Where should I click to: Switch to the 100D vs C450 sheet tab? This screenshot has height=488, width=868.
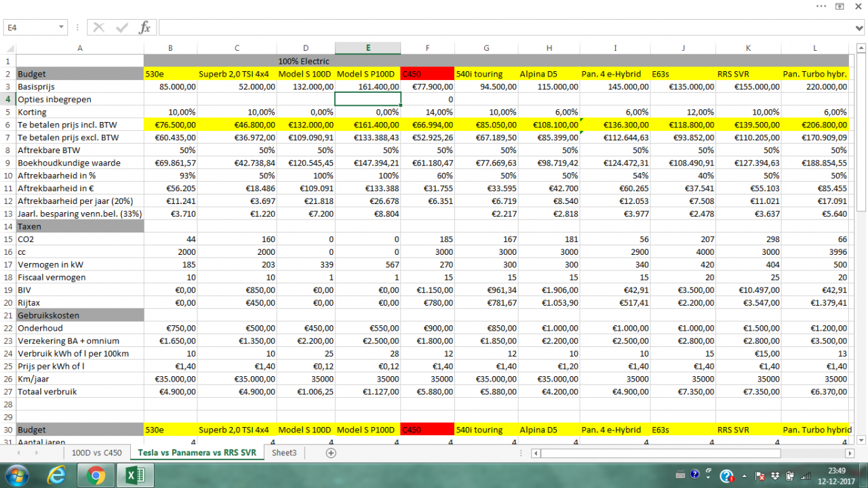tap(97, 453)
